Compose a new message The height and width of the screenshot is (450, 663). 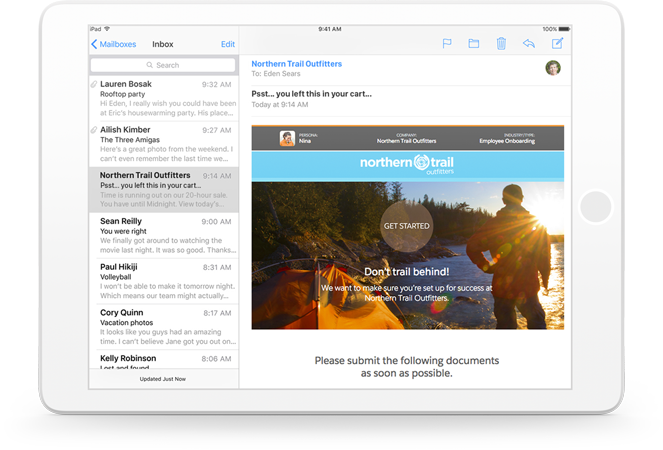(x=557, y=44)
